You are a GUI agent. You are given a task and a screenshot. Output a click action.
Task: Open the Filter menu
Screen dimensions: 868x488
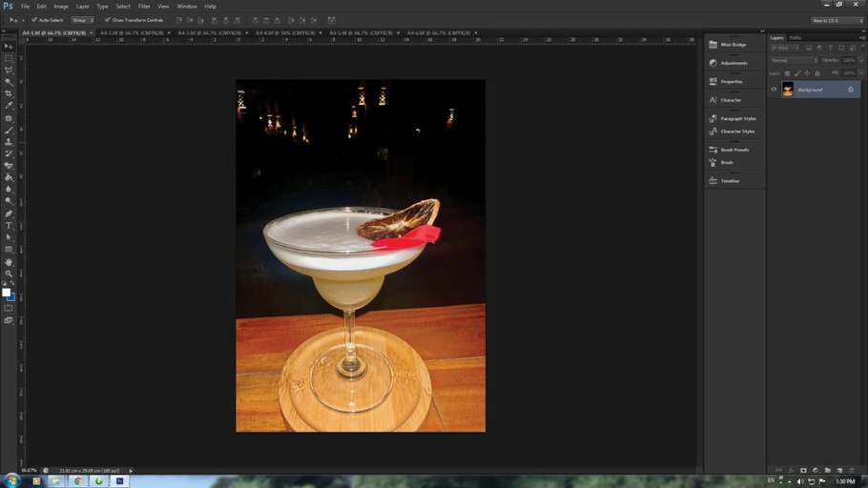pos(144,6)
